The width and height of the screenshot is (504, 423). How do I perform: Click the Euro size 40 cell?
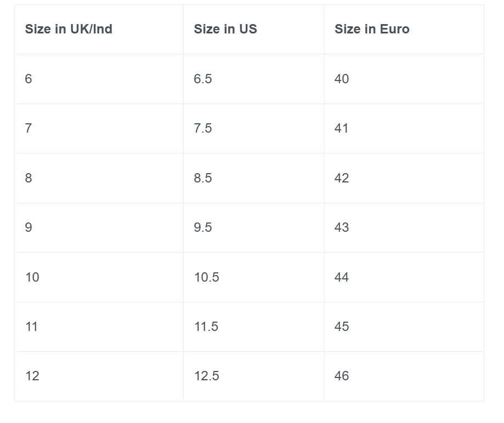(x=342, y=79)
